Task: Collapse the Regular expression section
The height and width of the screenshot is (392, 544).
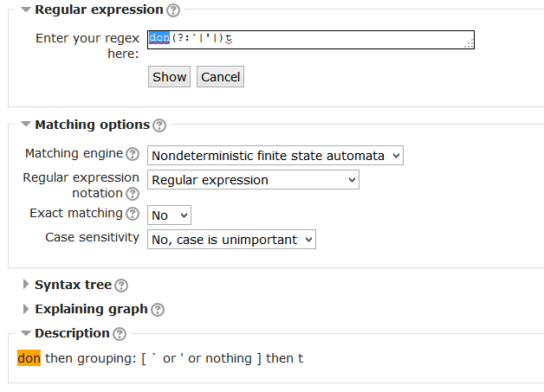Action: 26,10
